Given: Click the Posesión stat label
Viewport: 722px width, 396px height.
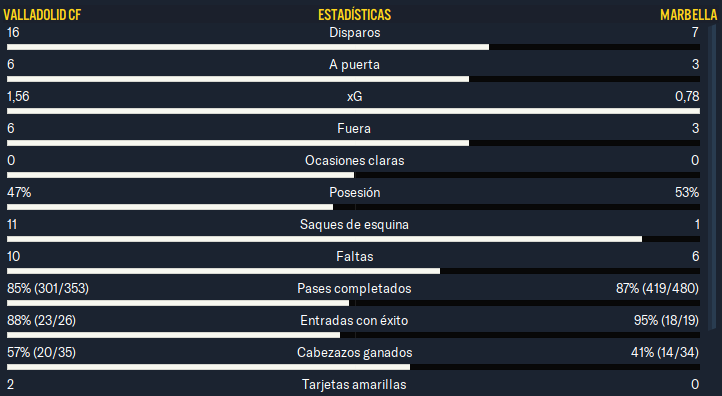Looking at the screenshot, I should [x=355, y=192].
